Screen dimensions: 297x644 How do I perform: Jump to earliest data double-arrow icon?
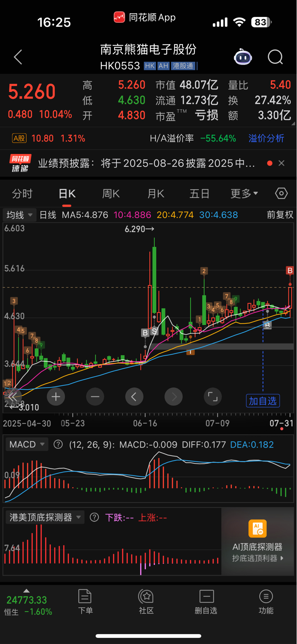(x=12, y=397)
